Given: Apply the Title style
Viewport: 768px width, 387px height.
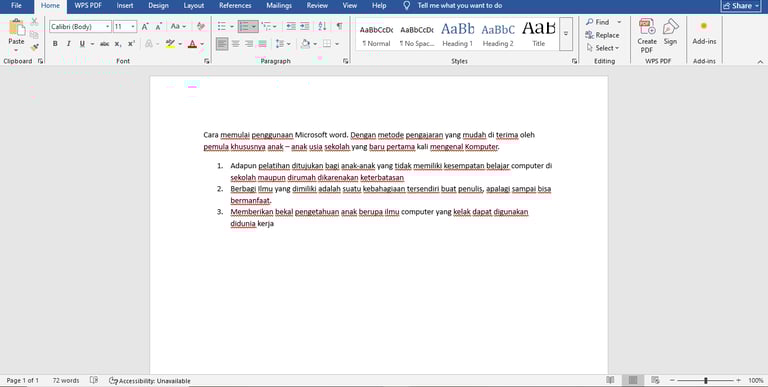Looking at the screenshot, I should click(538, 34).
